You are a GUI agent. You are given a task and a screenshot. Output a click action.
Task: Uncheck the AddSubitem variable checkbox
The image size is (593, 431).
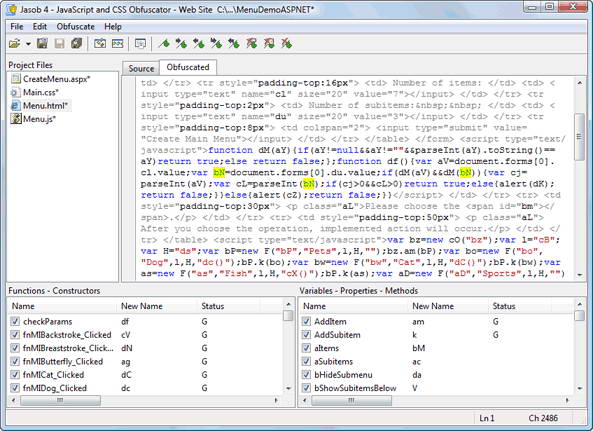(306, 335)
